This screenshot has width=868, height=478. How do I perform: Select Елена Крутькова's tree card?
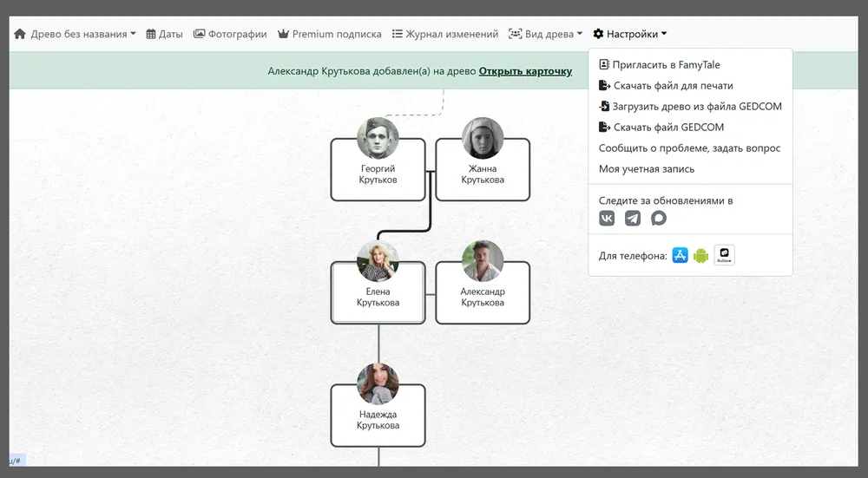coord(378,298)
